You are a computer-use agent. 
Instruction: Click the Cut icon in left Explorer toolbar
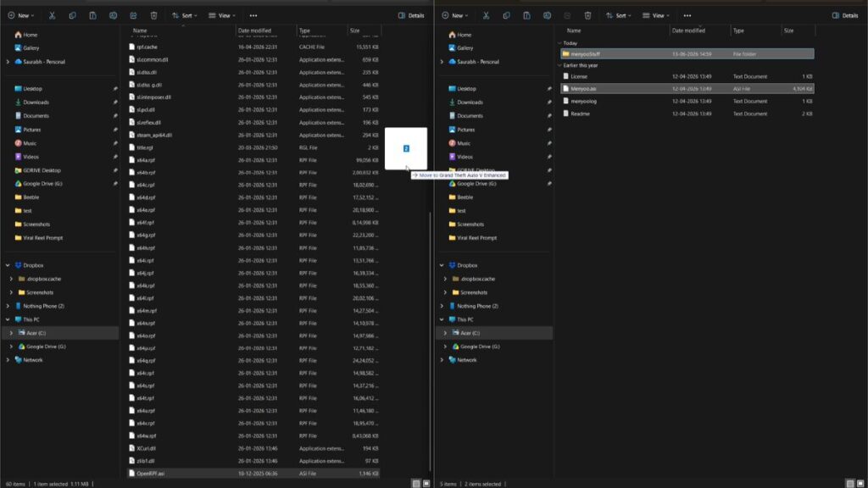click(x=52, y=15)
